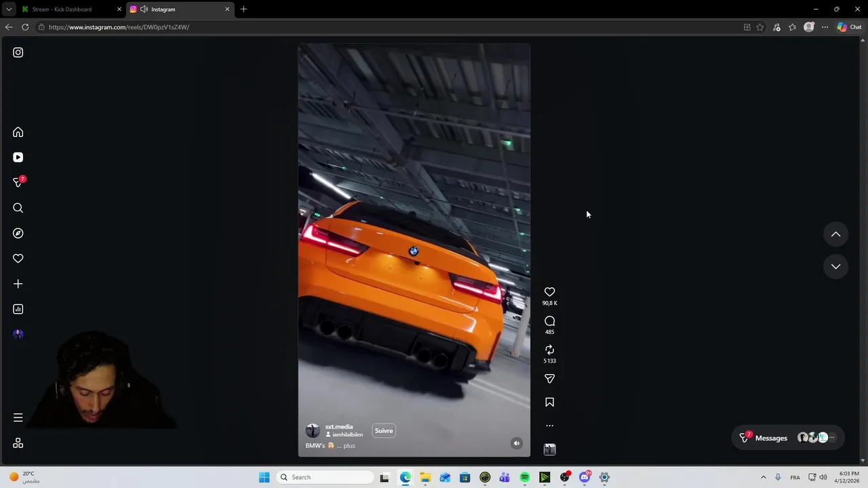Reload the Instagram page
This screenshot has height=488, width=868.
click(25, 27)
